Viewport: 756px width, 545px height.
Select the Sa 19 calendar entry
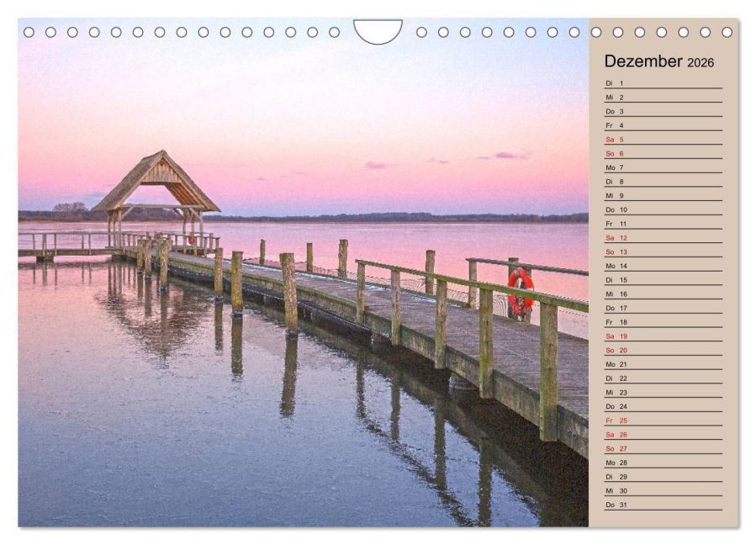663,336
